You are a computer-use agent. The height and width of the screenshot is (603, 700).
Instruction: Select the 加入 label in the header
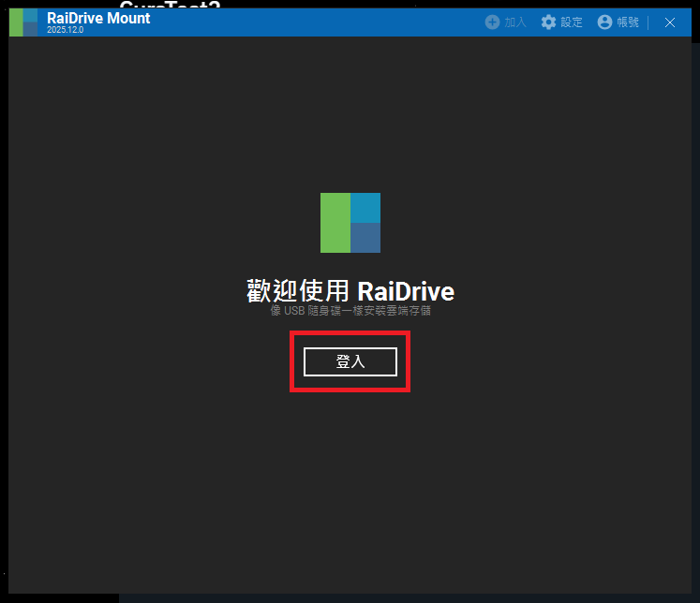(515, 22)
